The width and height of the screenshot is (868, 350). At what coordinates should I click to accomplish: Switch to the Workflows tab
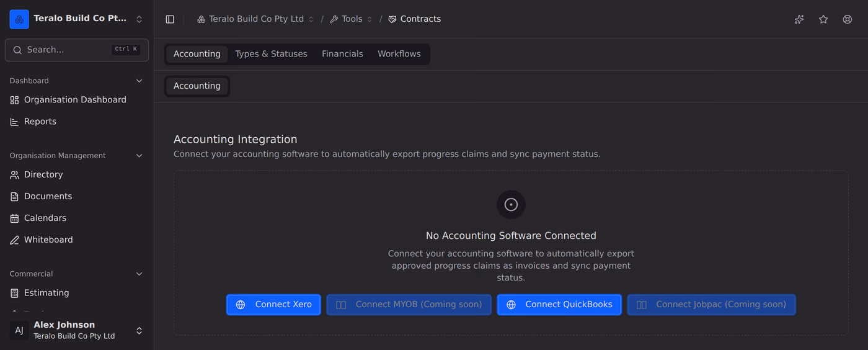tap(399, 54)
